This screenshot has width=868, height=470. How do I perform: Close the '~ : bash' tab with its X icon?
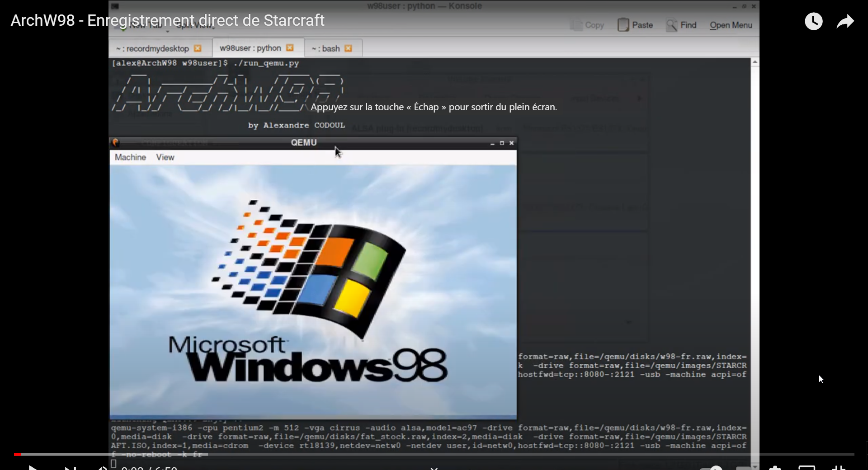(348, 48)
